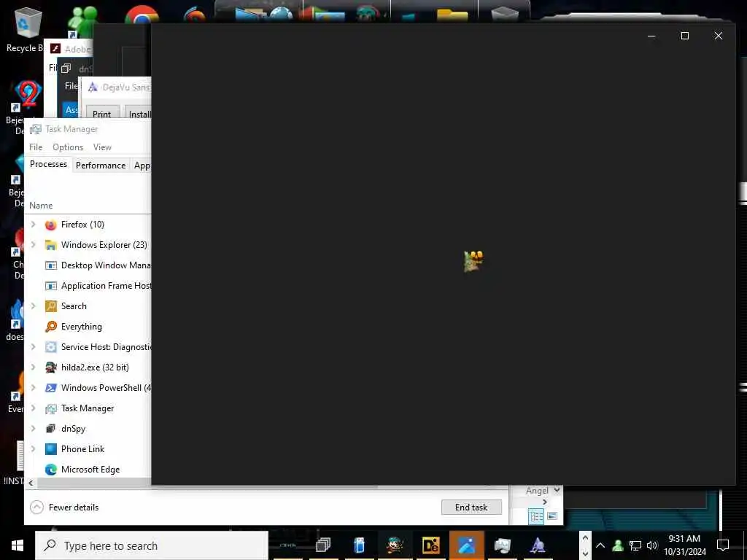The image size is (747, 560).
Task: Expand the Windows PowerShell process group
Action: pos(33,388)
